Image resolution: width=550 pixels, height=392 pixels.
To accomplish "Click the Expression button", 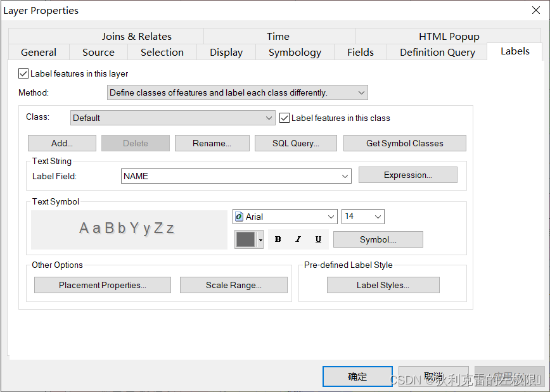I will coord(407,174).
